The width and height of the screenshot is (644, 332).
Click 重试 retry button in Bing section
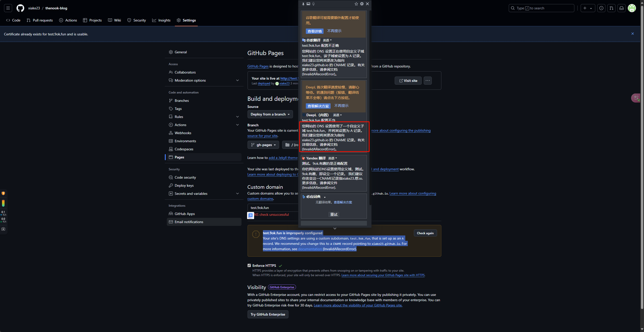pos(334,215)
